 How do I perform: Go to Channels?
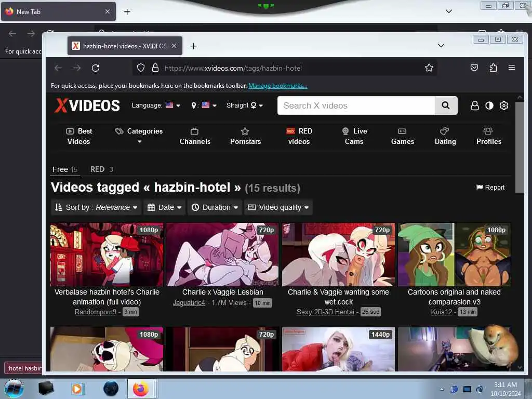pyautogui.click(x=195, y=136)
